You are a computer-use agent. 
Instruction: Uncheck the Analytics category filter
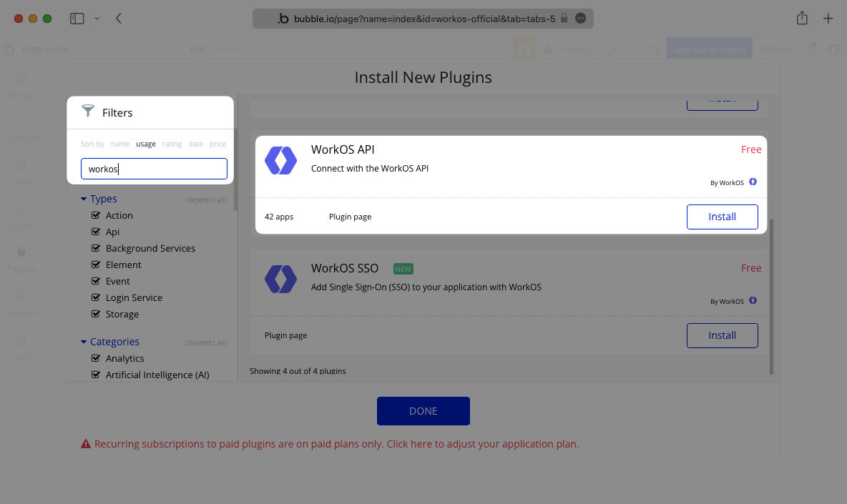click(x=95, y=358)
